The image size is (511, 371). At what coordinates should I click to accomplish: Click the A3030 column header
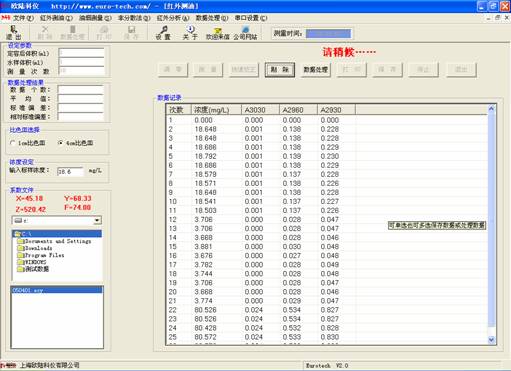point(260,110)
